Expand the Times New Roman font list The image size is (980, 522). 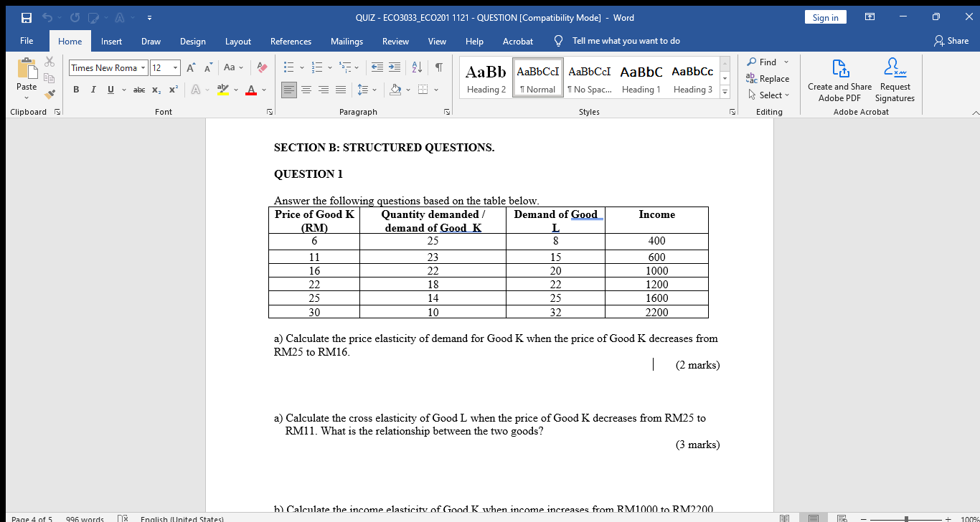tap(141, 67)
